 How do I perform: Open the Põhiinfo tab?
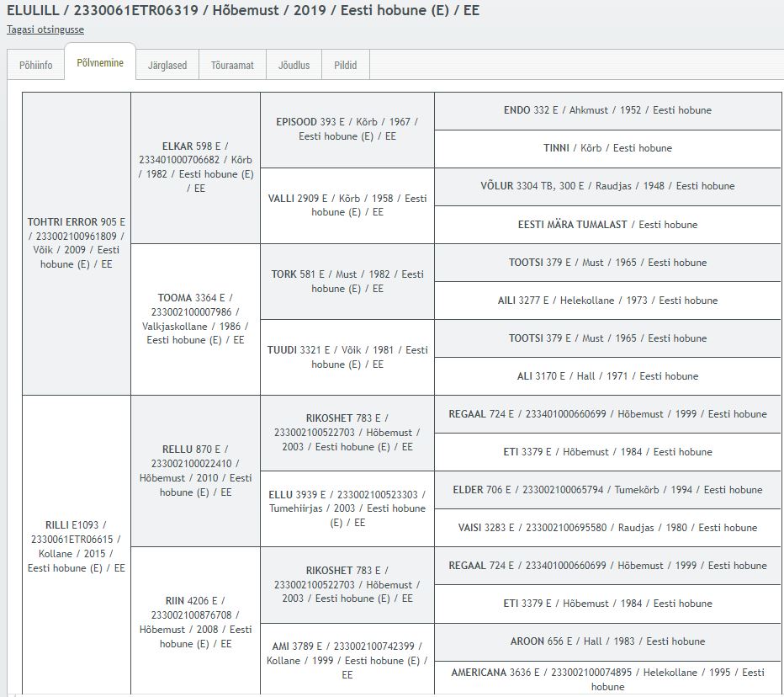(x=35, y=65)
